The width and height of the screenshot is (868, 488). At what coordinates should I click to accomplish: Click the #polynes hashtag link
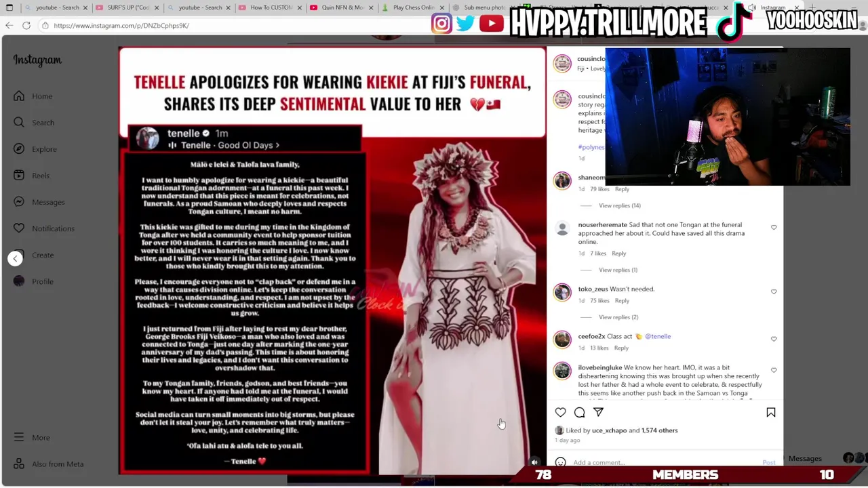pos(591,147)
